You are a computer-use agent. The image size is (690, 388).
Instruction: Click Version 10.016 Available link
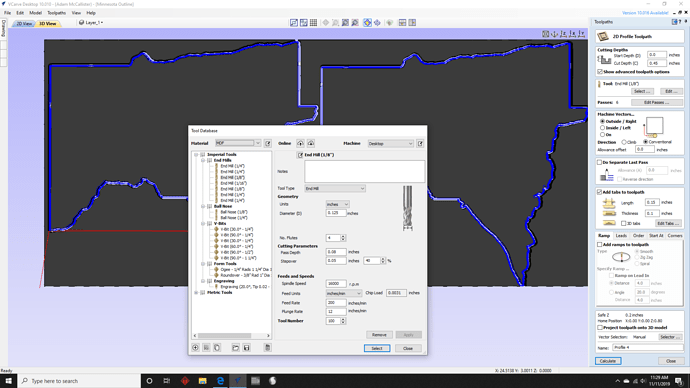(645, 13)
